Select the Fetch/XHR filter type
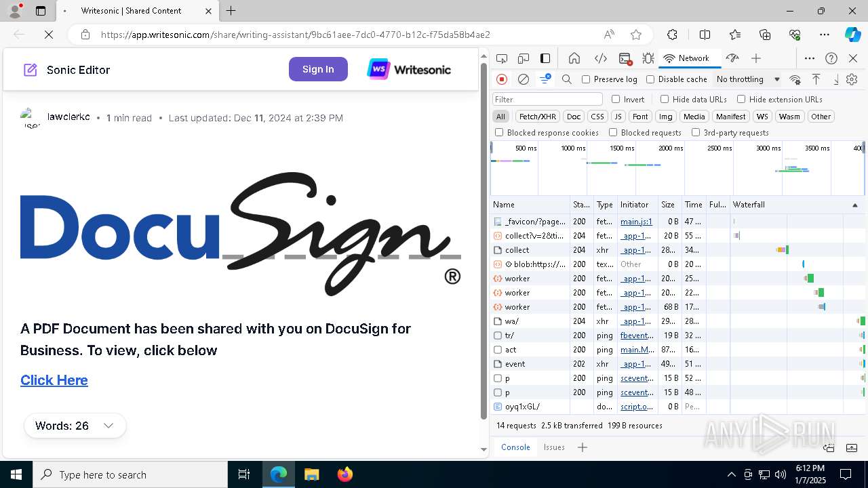Viewport: 868px width, 488px height. pyautogui.click(x=538, y=117)
